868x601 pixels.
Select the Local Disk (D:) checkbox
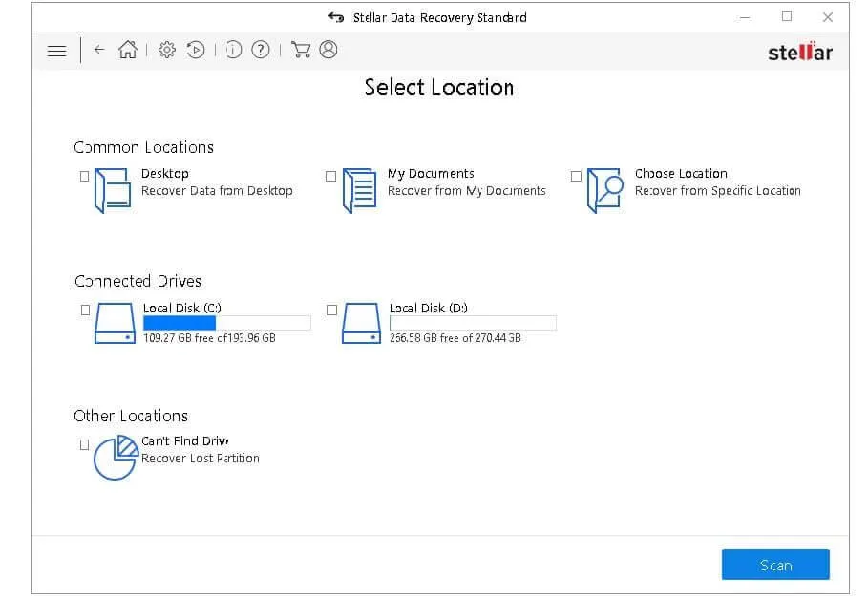(x=331, y=311)
